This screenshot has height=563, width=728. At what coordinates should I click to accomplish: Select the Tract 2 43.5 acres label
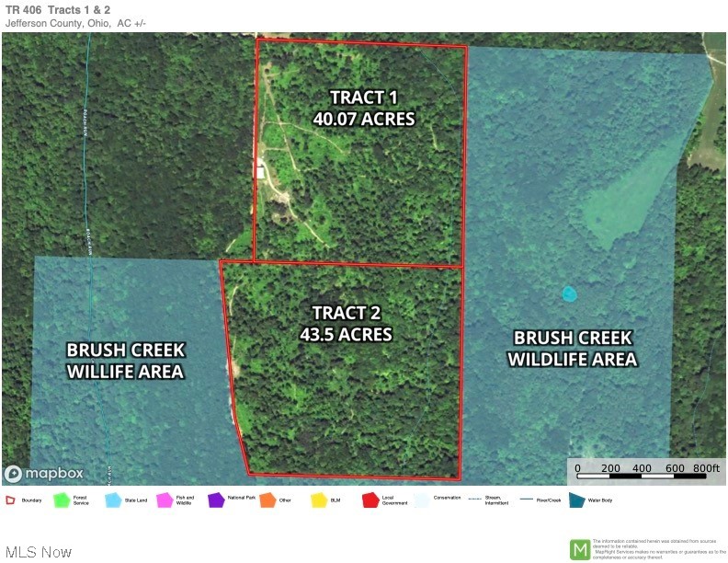click(346, 324)
